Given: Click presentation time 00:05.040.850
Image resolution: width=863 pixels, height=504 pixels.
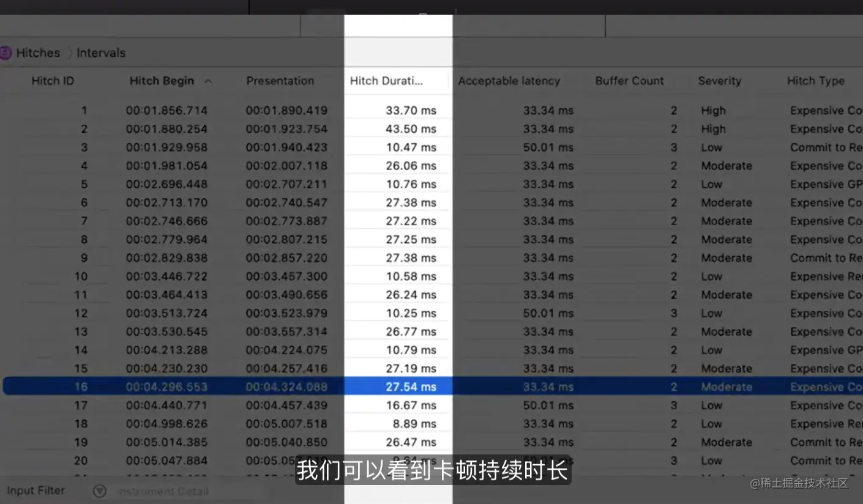Looking at the screenshot, I should point(286,442).
